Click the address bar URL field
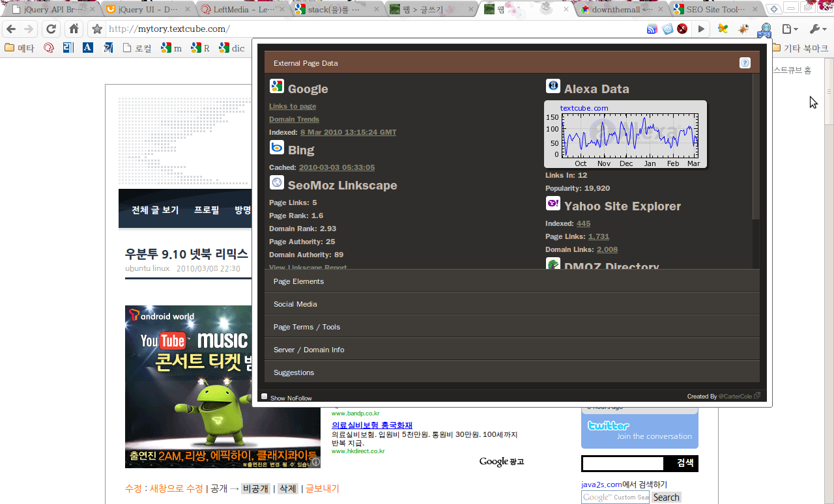The width and height of the screenshot is (834, 504). 375,29
